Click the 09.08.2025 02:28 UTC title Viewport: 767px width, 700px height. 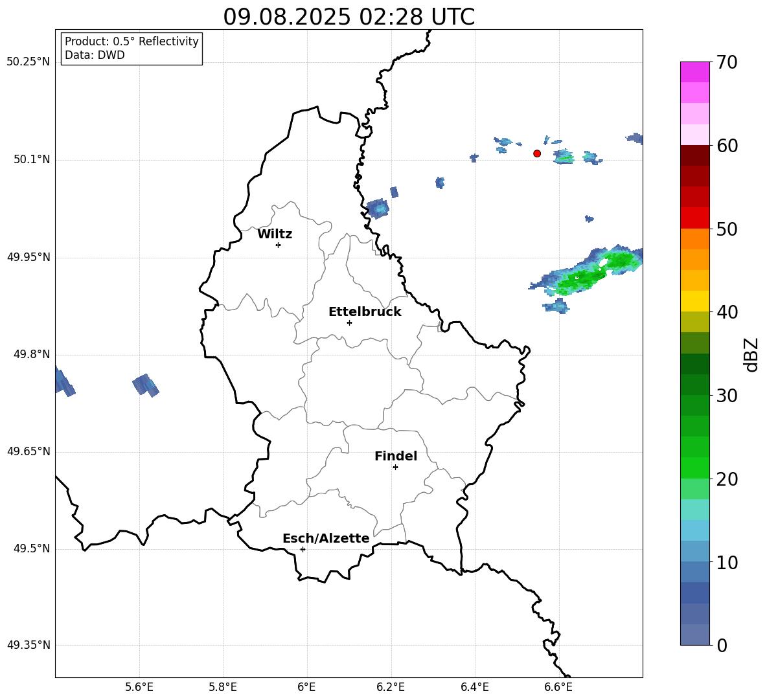tap(349, 17)
